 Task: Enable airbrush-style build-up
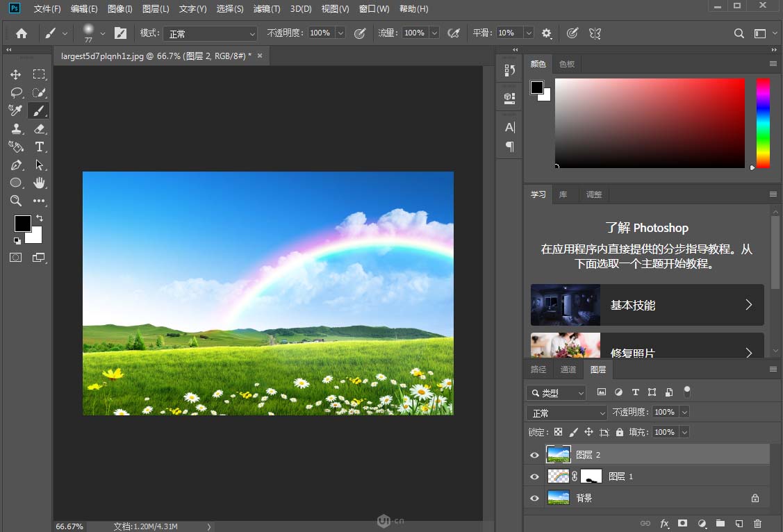454,33
